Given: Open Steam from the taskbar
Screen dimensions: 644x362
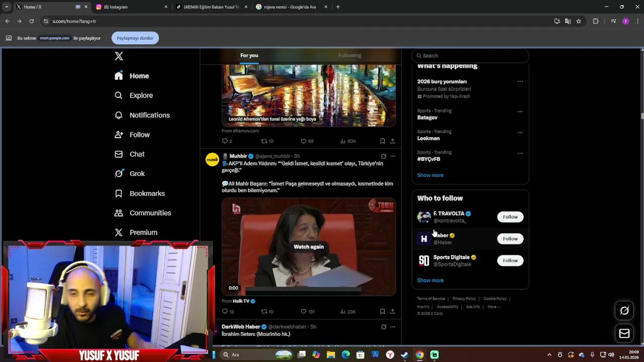Looking at the screenshot, I should click(x=405, y=355).
